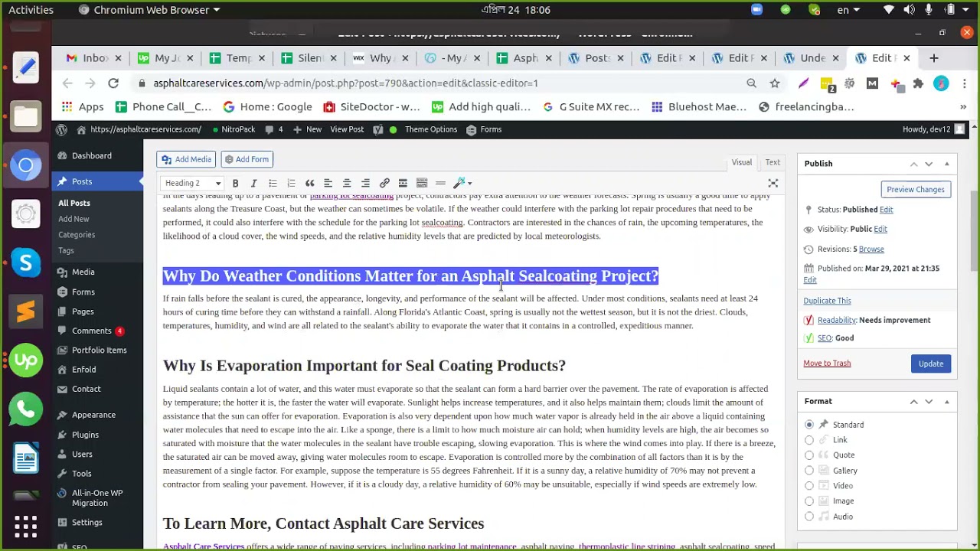Viewport: 980px width, 551px height.
Task: Enable distraction-free writing mode
Action: [773, 183]
